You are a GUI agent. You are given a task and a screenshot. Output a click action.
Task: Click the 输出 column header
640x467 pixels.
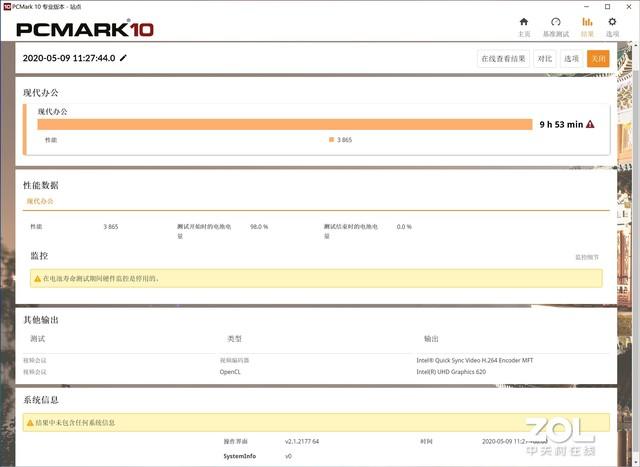point(431,338)
